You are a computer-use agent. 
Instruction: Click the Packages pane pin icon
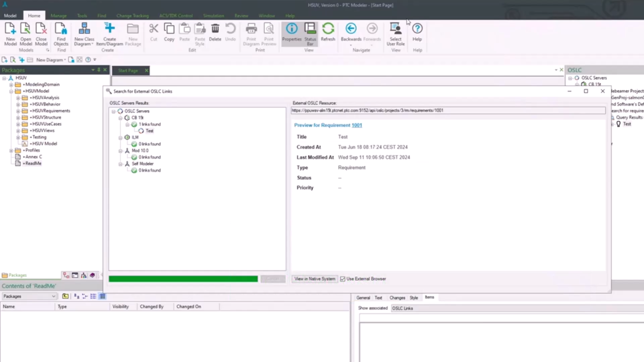tap(99, 70)
